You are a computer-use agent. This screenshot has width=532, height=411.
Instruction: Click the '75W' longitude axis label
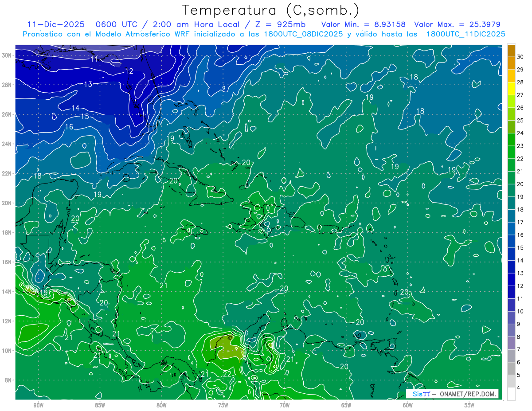223,405
